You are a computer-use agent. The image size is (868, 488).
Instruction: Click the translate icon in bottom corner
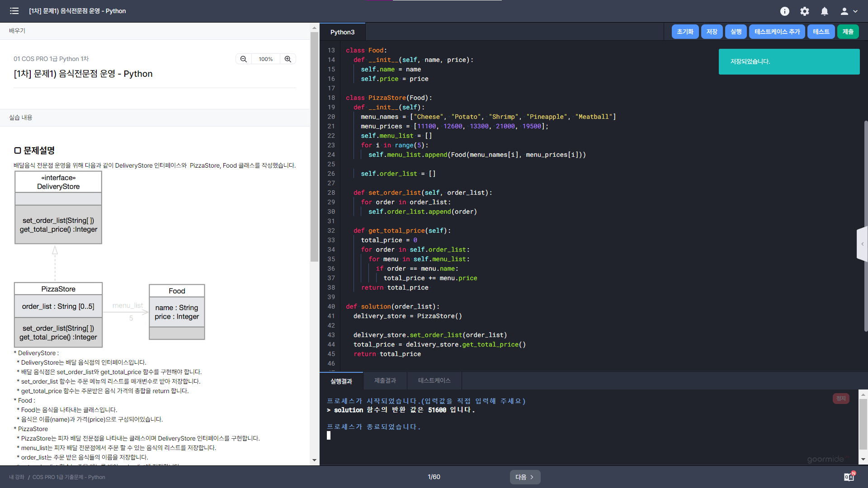coord(849,477)
